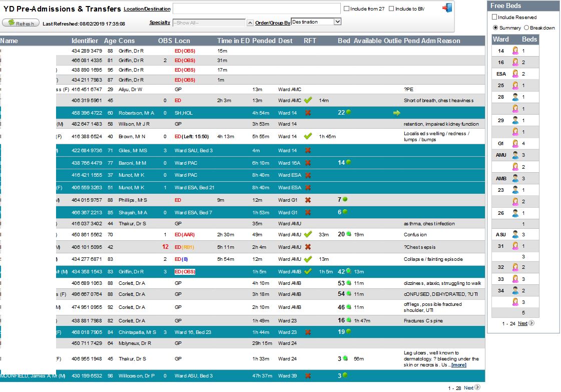
Task: Click male bed icon for Ward 28
Action: tap(515, 97)
